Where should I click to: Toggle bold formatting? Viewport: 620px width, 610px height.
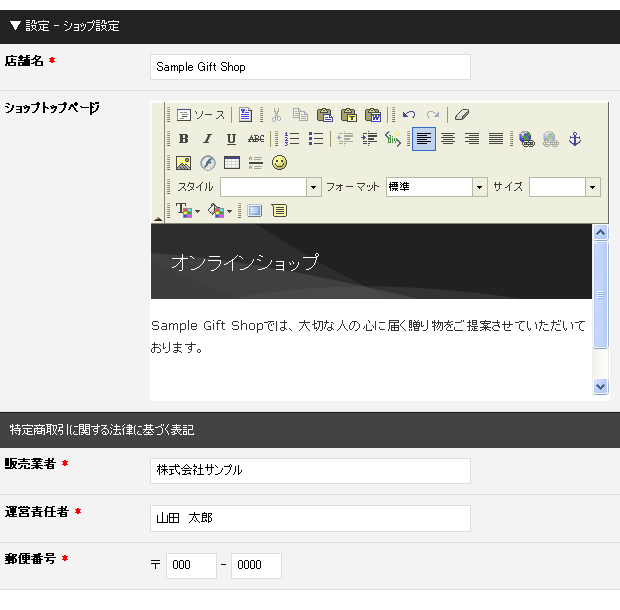[183, 139]
